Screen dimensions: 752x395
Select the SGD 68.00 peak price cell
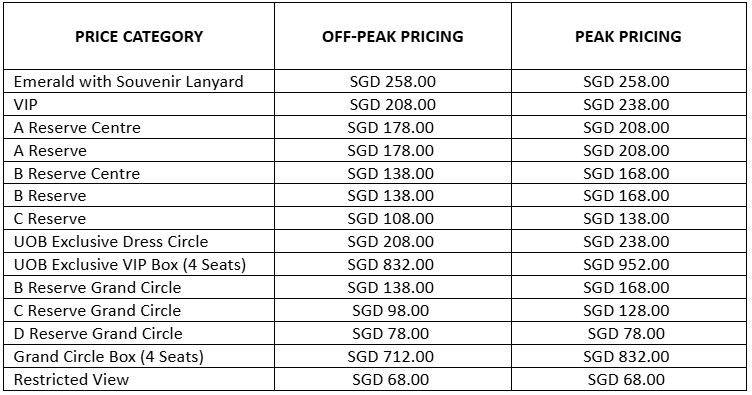coord(628,379)
